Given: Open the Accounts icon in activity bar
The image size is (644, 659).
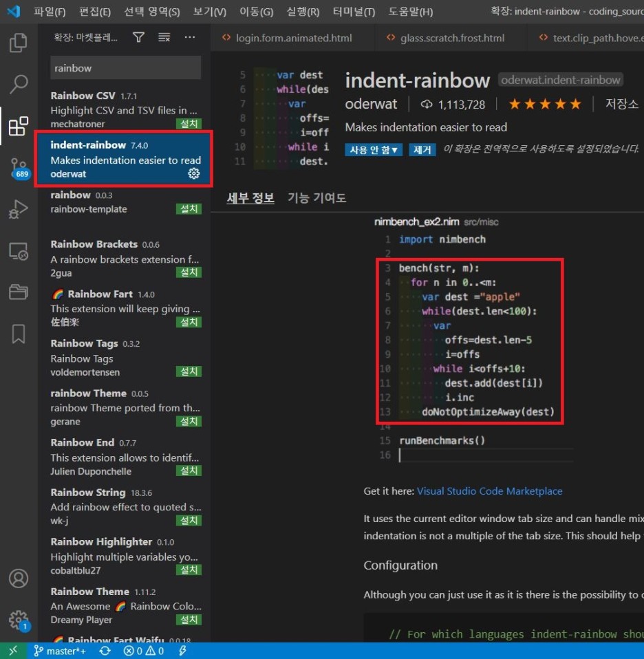Looking at the screenshot, I should pyautogui.click(x=19, y=579).
